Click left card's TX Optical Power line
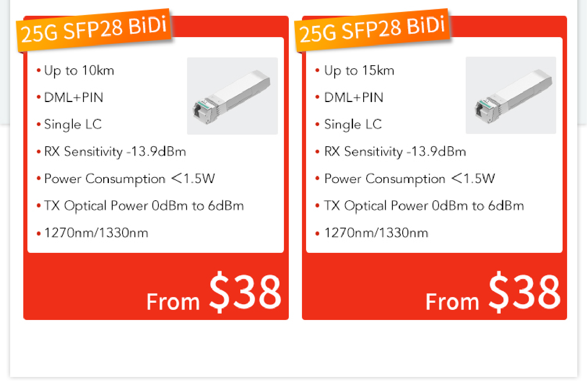The width and height of the screenshot is (587, 392). [x=144, y=206]
